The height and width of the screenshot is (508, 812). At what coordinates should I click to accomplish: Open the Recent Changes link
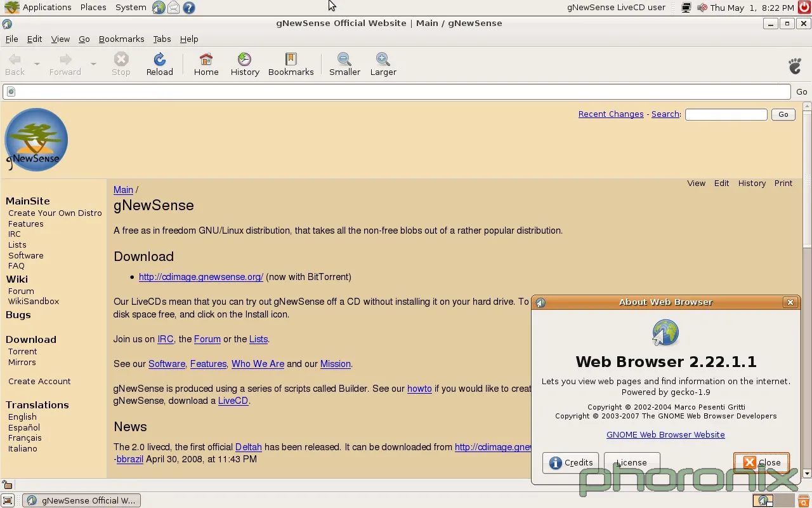pyautogui.click(x=611, y=114)
